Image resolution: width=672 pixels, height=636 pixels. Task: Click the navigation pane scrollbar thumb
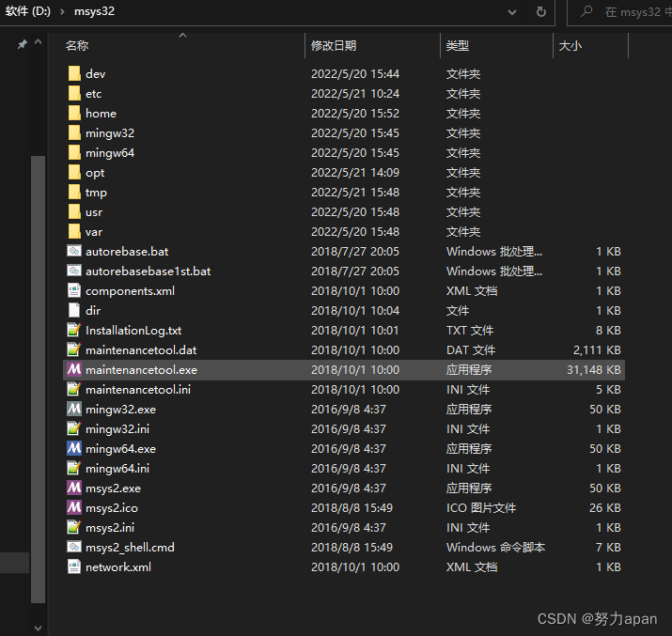coord(39,380)
